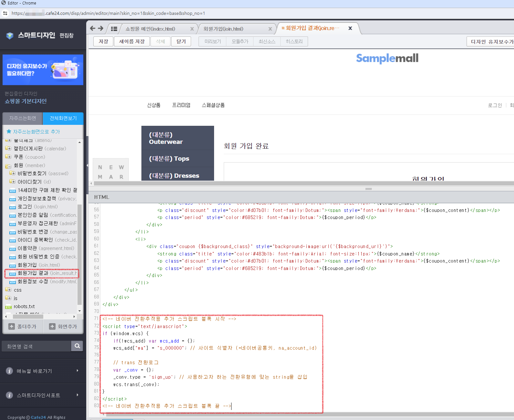Close the 회원가입 결과 tab
Screen dimensions: 514x420
350,28
